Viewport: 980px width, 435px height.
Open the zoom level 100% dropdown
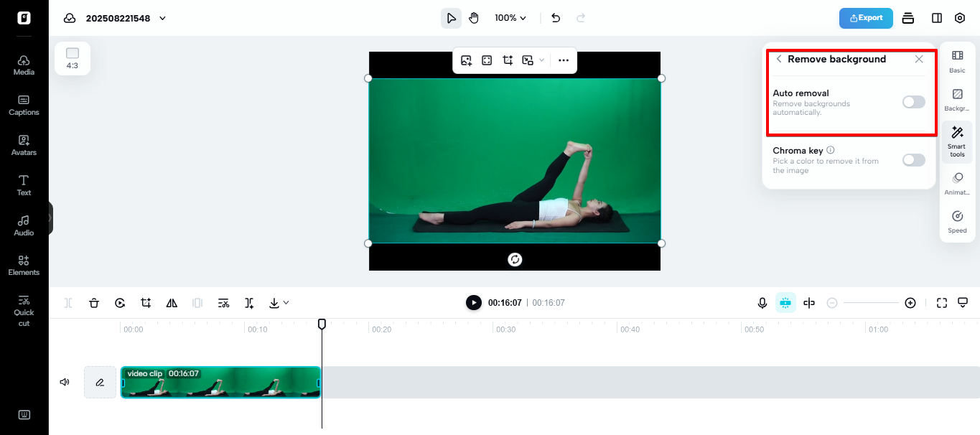pos(510,18)
